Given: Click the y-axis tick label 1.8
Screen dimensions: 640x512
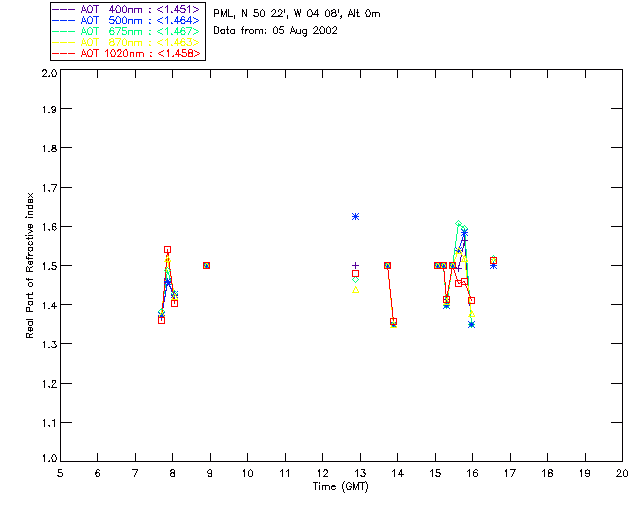Looking at the screenshot, I should 49,148.
